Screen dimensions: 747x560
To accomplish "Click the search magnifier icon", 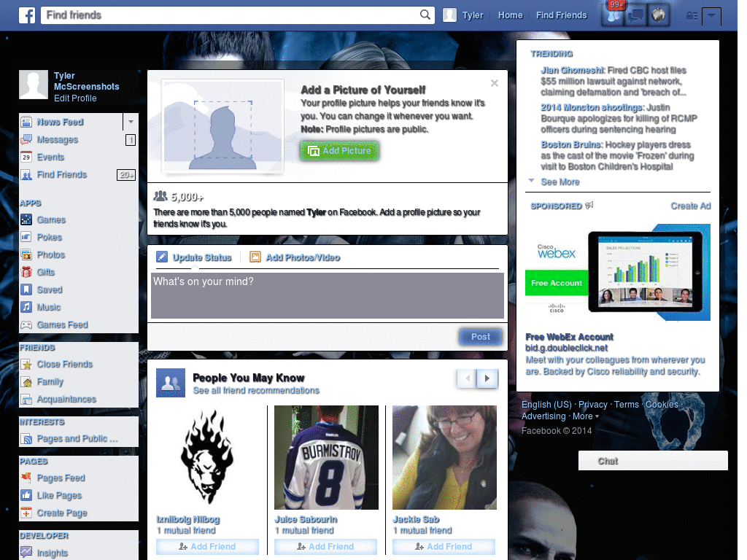I will point(425,15).
